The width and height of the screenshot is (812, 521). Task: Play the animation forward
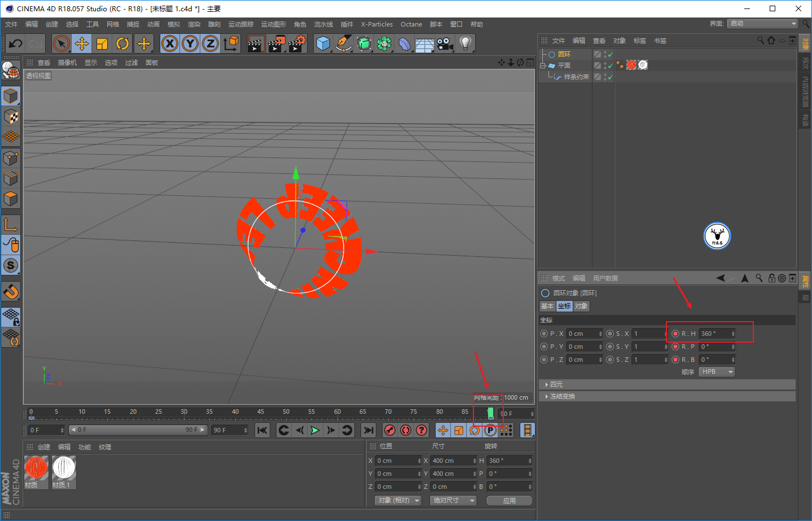[315, 430]
